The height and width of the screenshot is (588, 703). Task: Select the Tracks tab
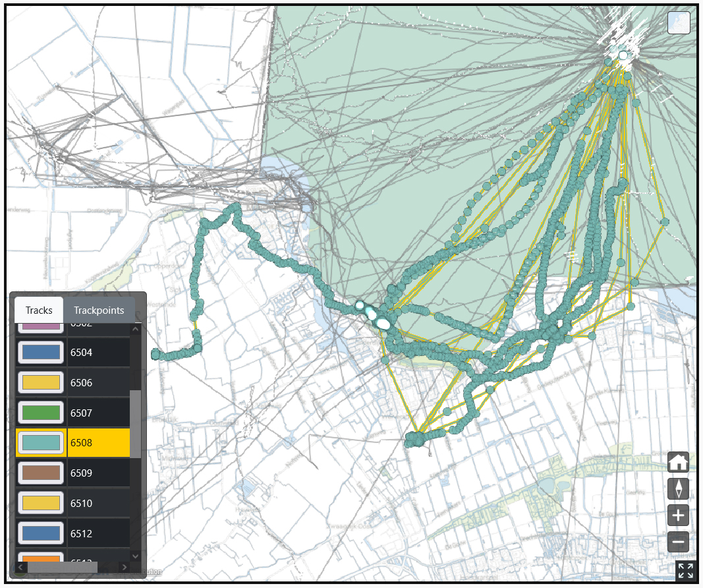click(39, 310)
